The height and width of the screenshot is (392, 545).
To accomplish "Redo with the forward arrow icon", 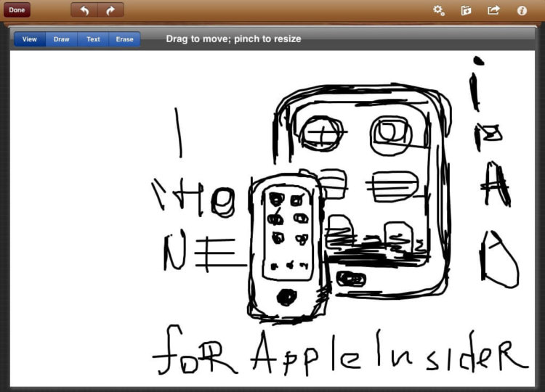I will click(x=111, y=10).
